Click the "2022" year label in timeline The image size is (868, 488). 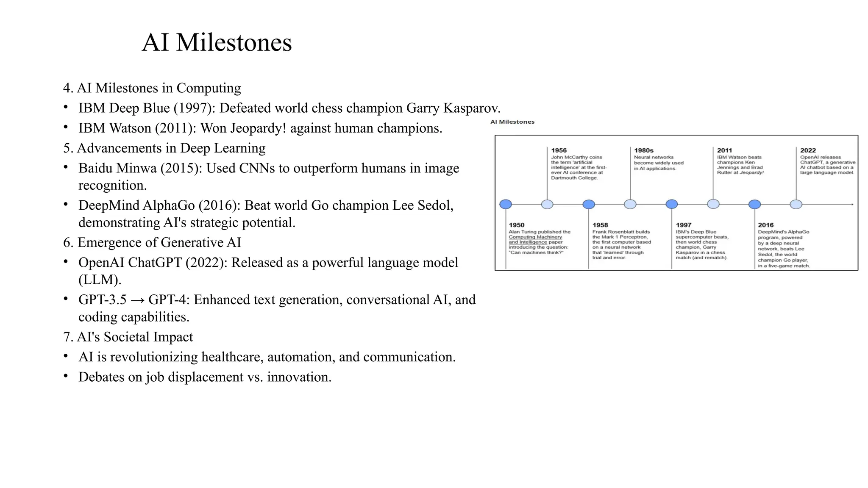coord(808,150)
